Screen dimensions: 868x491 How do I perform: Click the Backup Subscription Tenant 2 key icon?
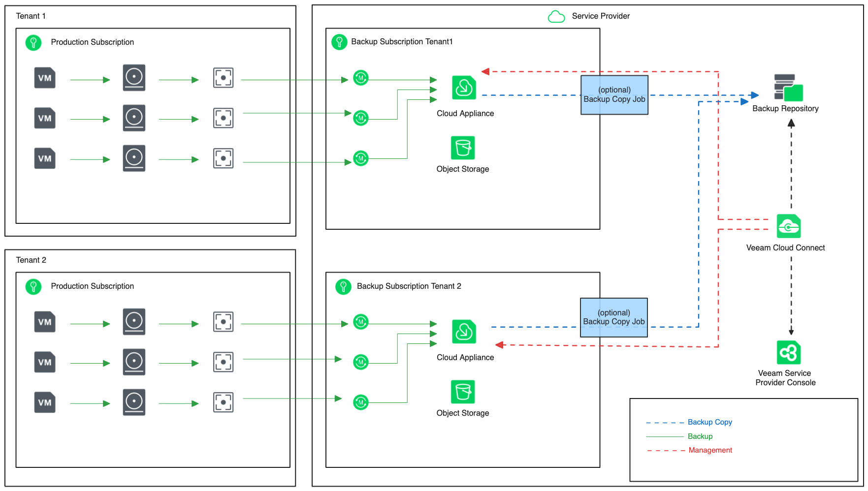coord(343,287)
